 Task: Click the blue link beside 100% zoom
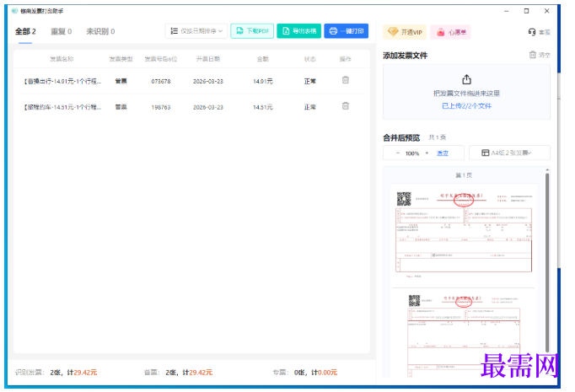(443, 153)
